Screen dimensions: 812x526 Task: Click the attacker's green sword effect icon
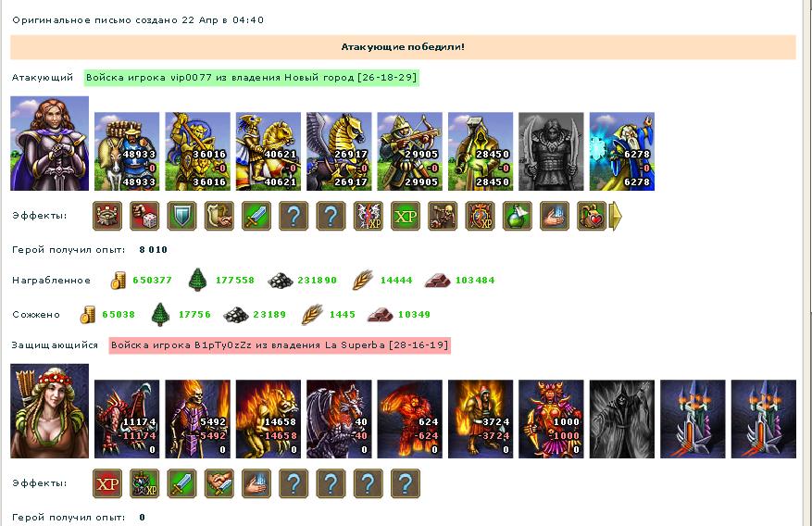(256, 216)
